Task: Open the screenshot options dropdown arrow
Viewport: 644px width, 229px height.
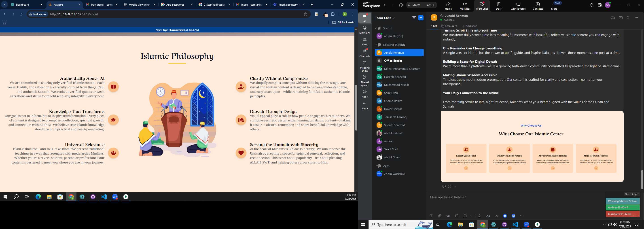Action: click(x=471, y=216)
